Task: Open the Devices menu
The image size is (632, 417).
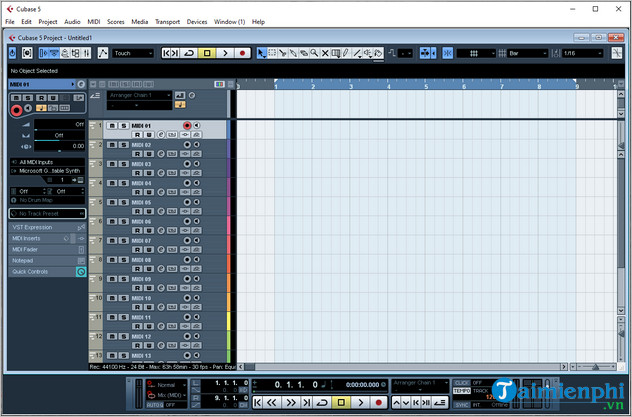Action: [197, 22]
